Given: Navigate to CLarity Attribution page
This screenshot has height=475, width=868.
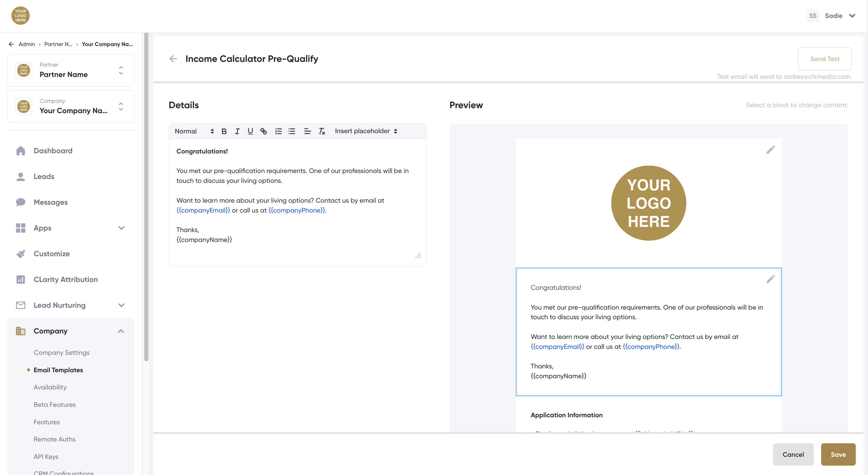Looking at the screenshot, I should [65, 279].
